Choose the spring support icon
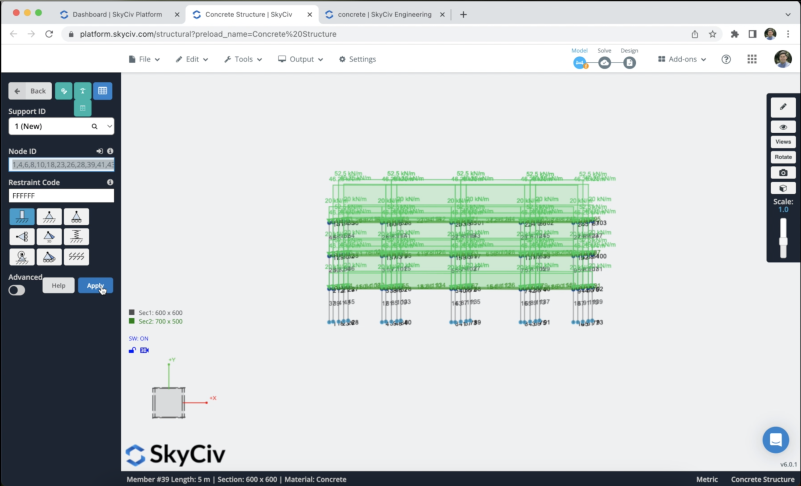 (x=76, y=237)
